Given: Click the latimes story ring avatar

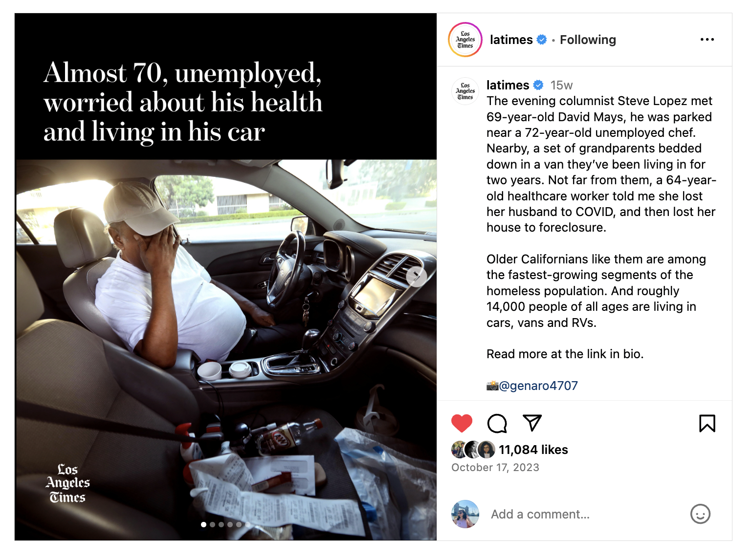Looking at the screenshot, I should pos(465,40).
